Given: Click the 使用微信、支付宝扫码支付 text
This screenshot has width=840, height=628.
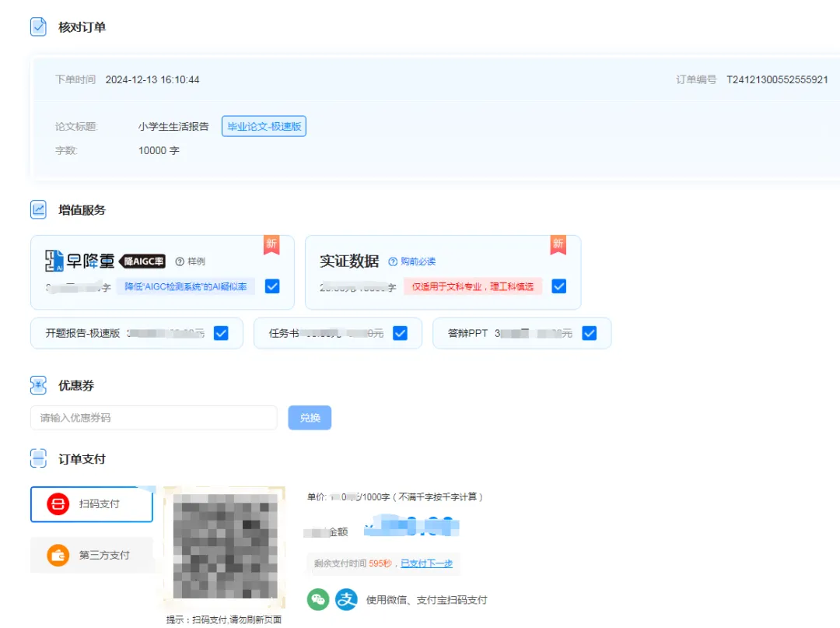Looking at the screenshot, I should pos(426,600).
